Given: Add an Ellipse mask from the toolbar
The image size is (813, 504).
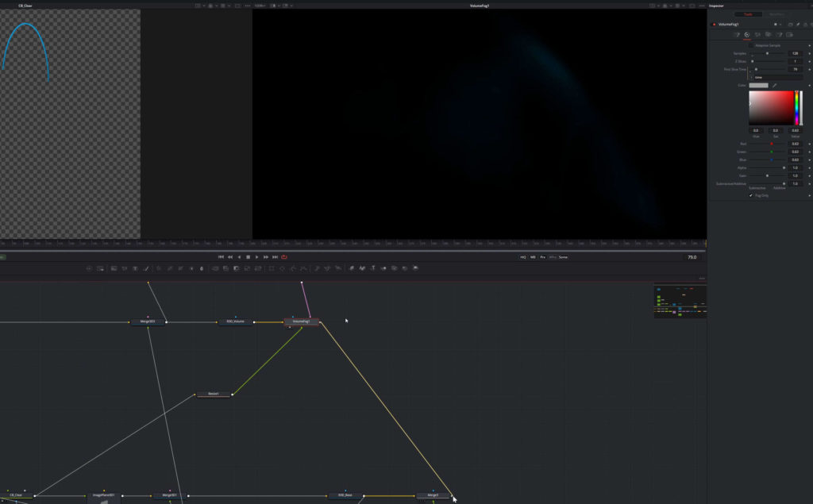Looking at the screenshot, I should tap(282, 268).
